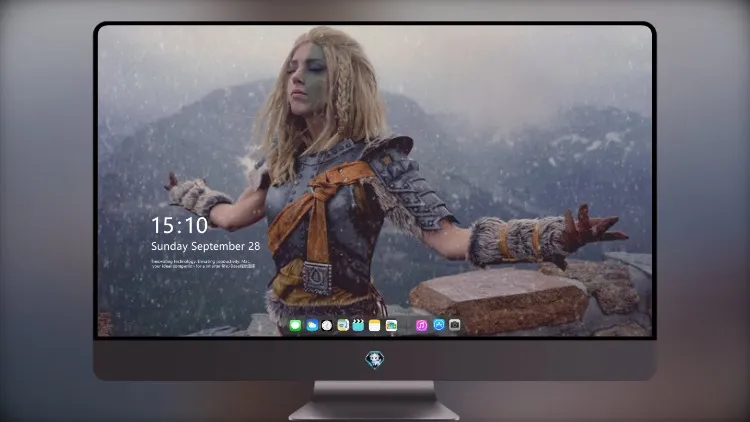Open the Camera app in the dock
The height and width of the screenshot is (422, 750).
coord(455,325)
